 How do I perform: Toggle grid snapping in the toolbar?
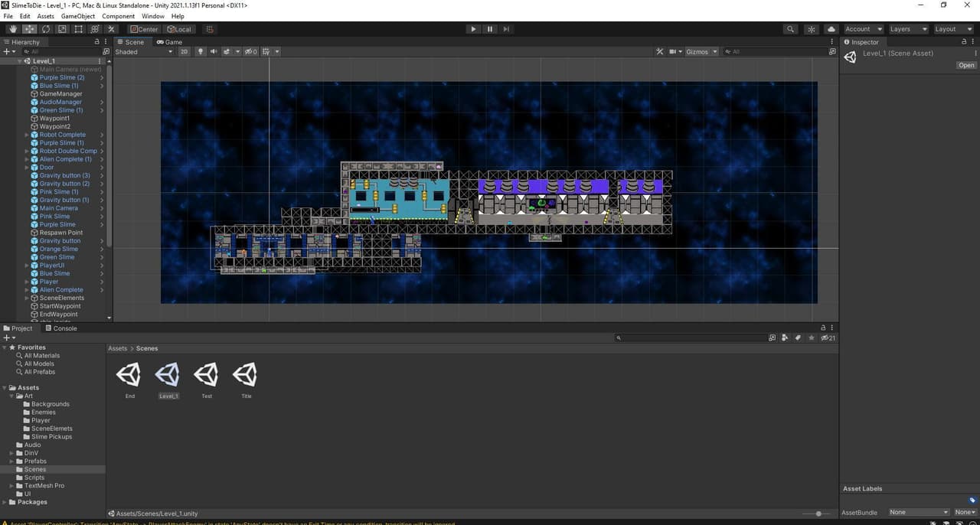209,29
